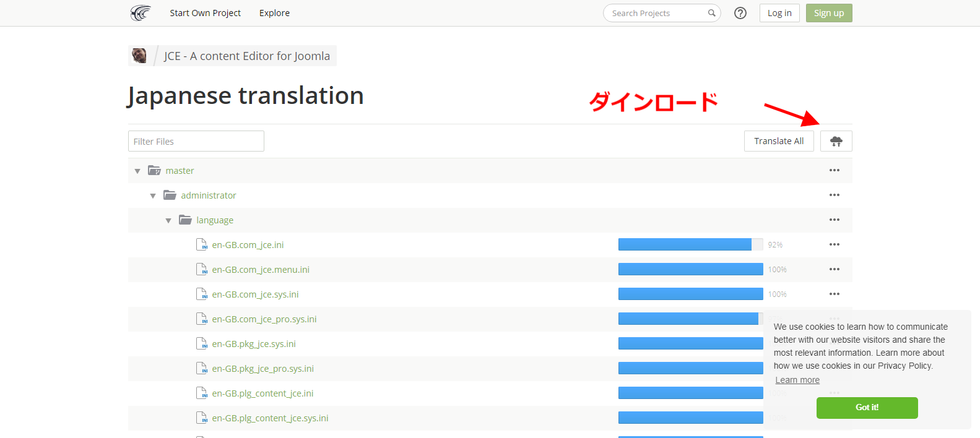Click the administrator folder icon
The image size is (980, 438).
[170, 195]
